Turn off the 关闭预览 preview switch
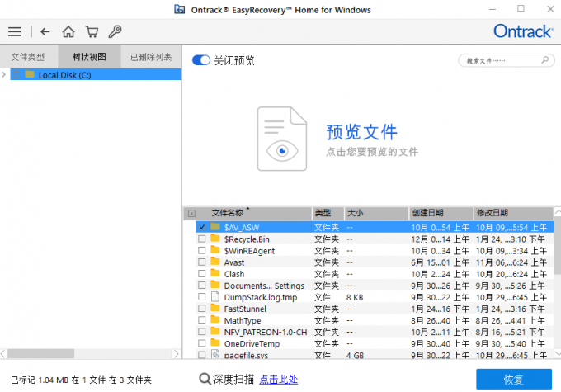The height and width of the screenshot is (392, 561). pyautogui.click(x=201, y=60)
